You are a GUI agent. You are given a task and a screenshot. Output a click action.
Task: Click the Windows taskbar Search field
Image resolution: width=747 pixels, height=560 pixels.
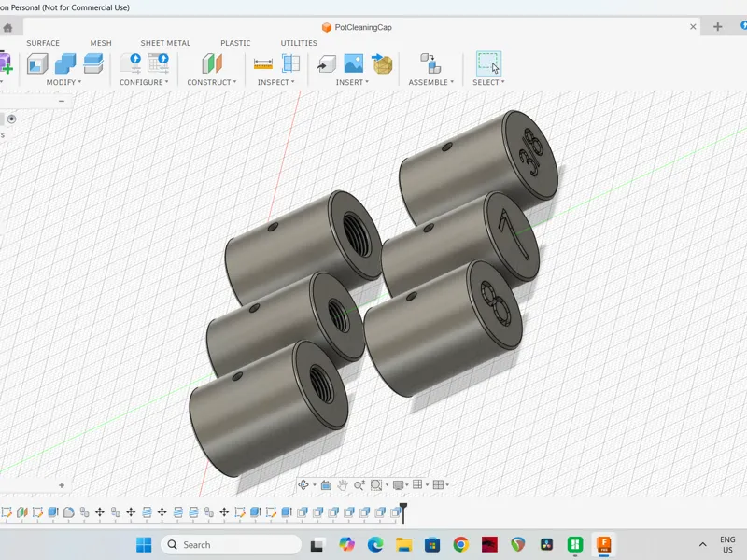[x=232, y=545]
